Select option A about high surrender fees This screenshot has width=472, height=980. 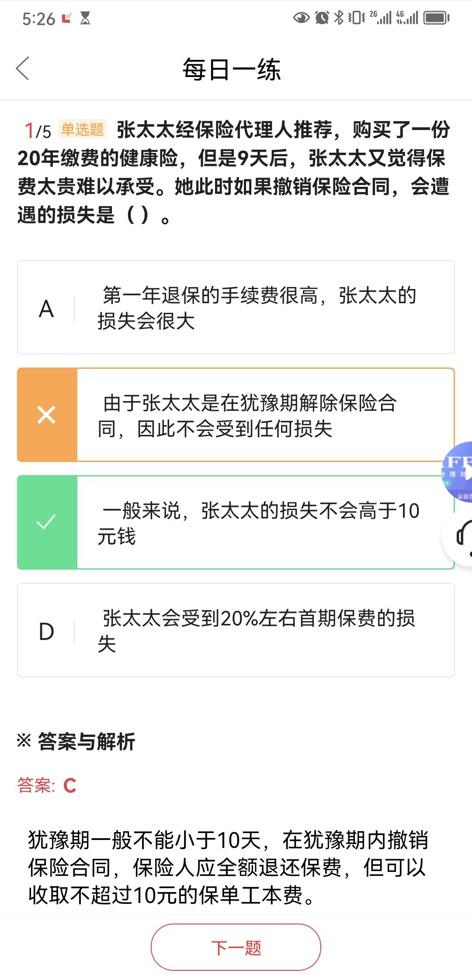pyautogui.click(x=236, y=307)
